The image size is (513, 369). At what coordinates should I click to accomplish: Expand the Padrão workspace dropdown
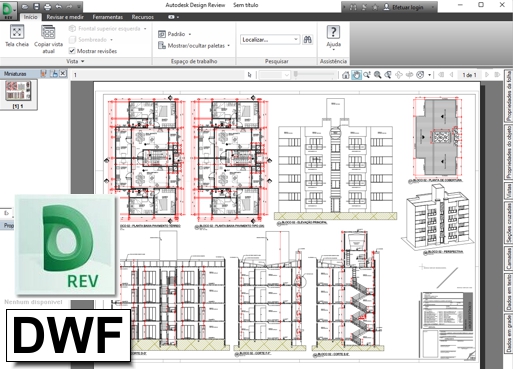[x=175, y=34]
